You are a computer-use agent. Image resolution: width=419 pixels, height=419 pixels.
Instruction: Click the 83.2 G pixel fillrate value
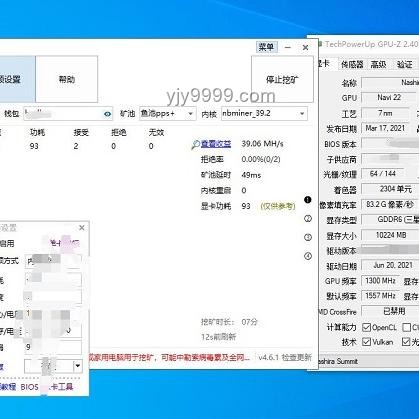tap(389, 204)
